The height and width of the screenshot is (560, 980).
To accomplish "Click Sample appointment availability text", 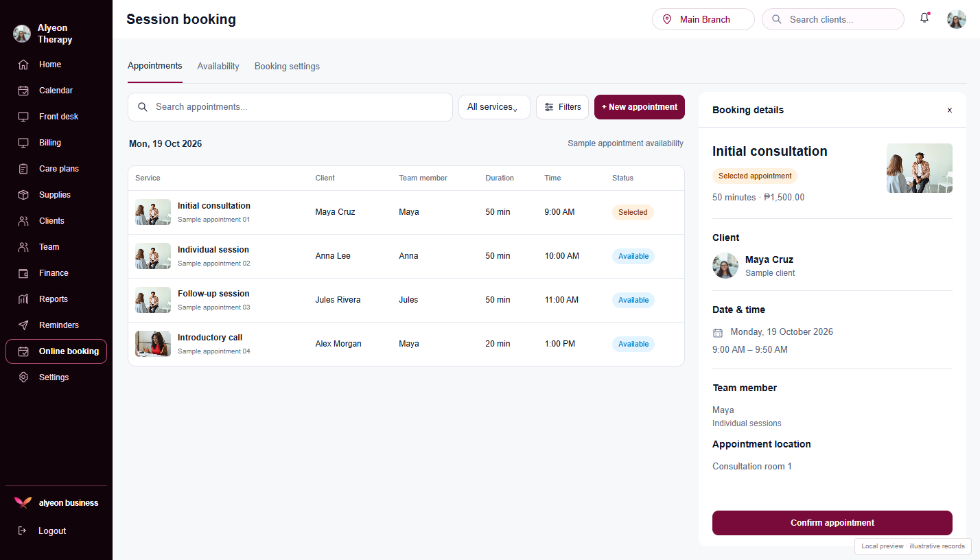I will pyautogui.click(x=625, y=143).
